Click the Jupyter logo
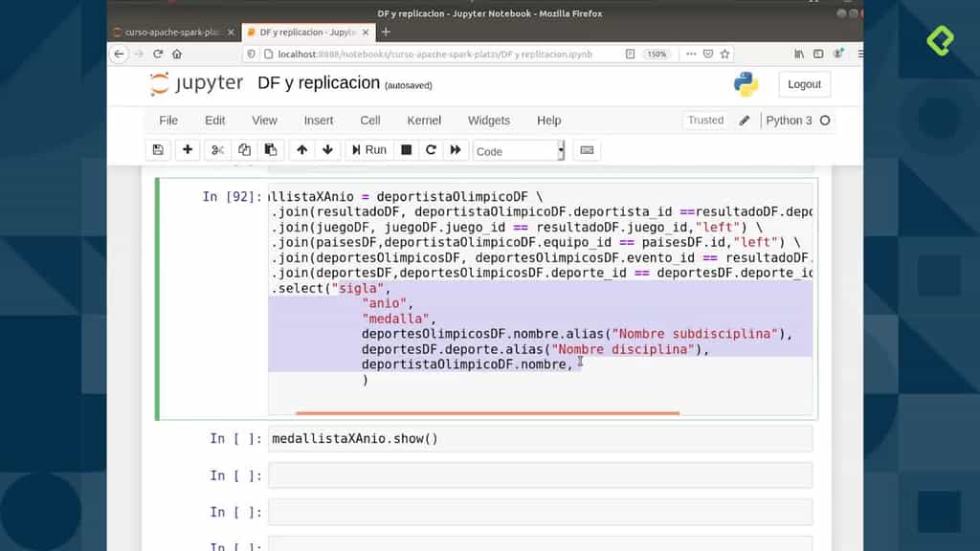The width and height of the screenshot is (980, 551). click(196, 84)
